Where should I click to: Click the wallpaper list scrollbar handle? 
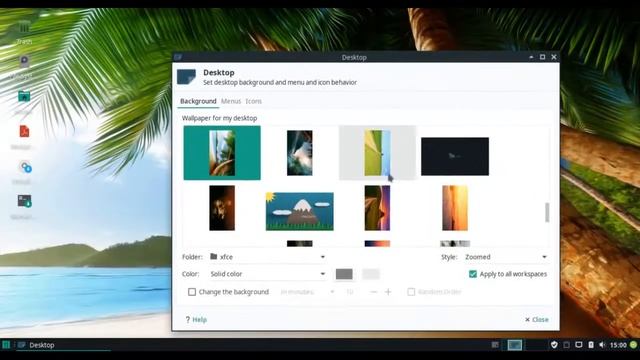pos(547,212)
